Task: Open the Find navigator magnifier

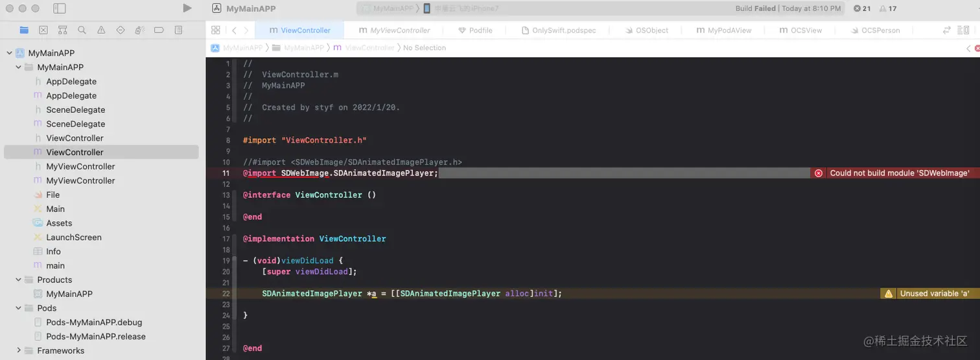Action: (x=82, y=30)
